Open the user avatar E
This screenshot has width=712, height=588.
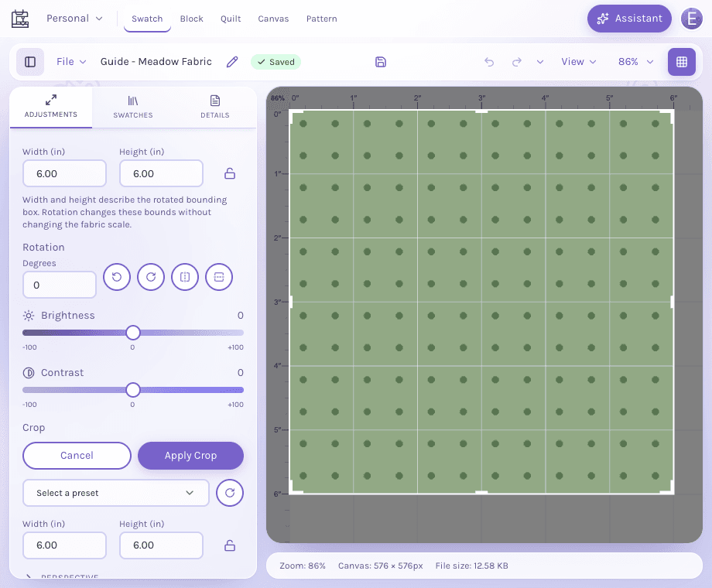point(692,19)
